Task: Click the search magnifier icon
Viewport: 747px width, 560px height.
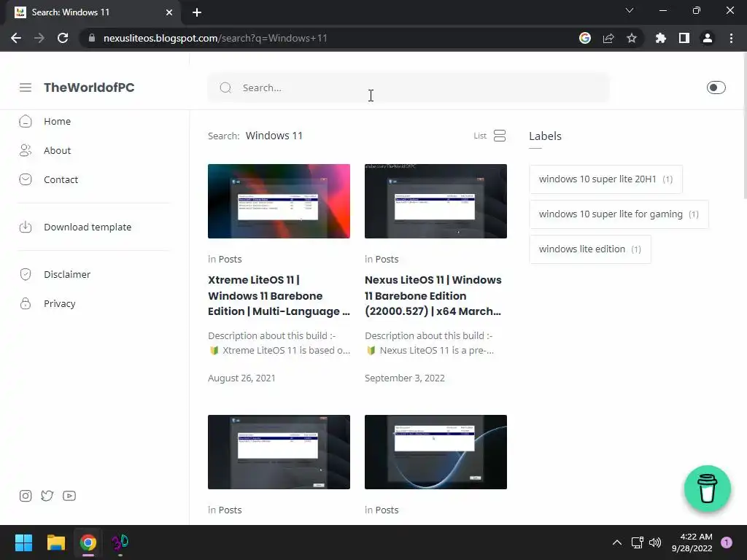Action: click(x=225, y=87)
